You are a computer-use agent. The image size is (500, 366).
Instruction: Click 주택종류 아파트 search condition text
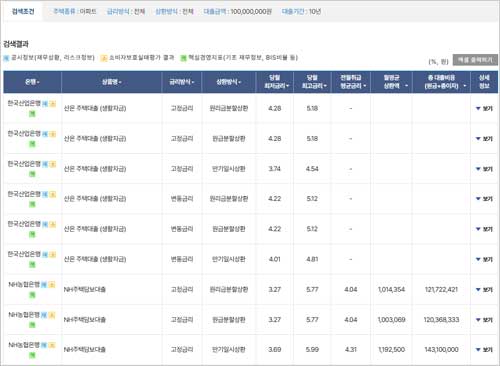pos(75,12)
